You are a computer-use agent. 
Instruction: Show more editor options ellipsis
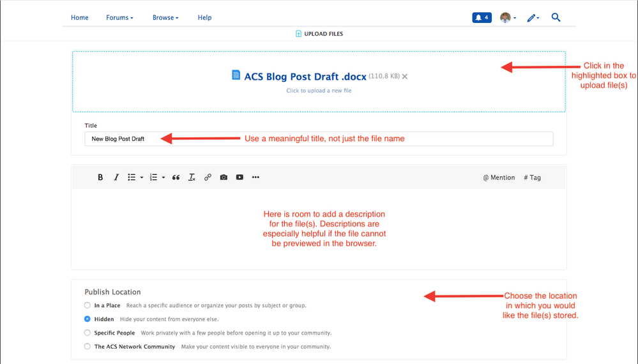255,178
